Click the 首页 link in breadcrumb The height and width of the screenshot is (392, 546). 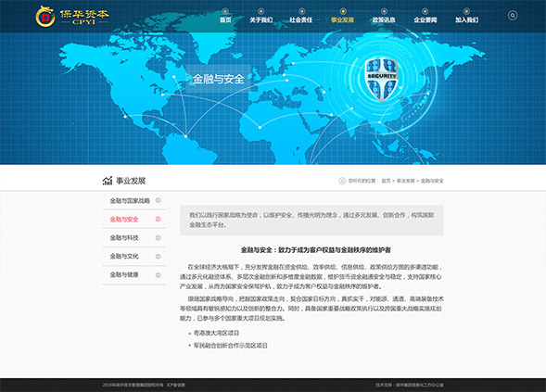(x=386, y=181)
